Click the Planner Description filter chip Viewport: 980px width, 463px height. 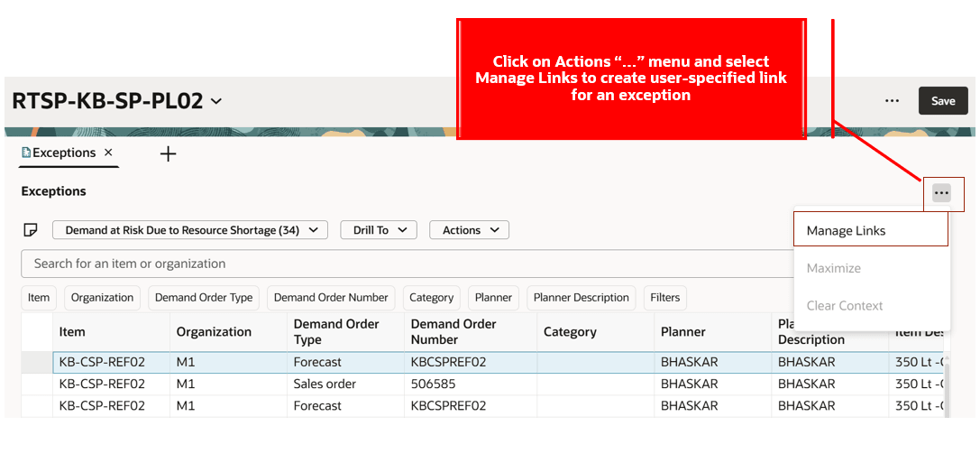pos(582,298)
